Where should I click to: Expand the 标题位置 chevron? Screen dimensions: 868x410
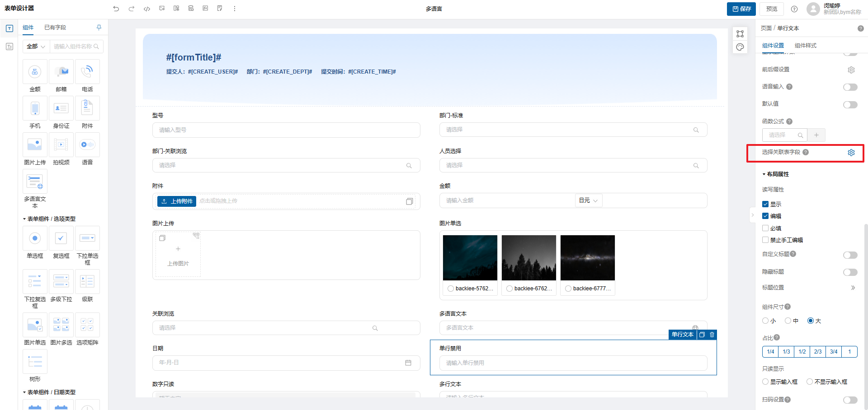point(853,288)
